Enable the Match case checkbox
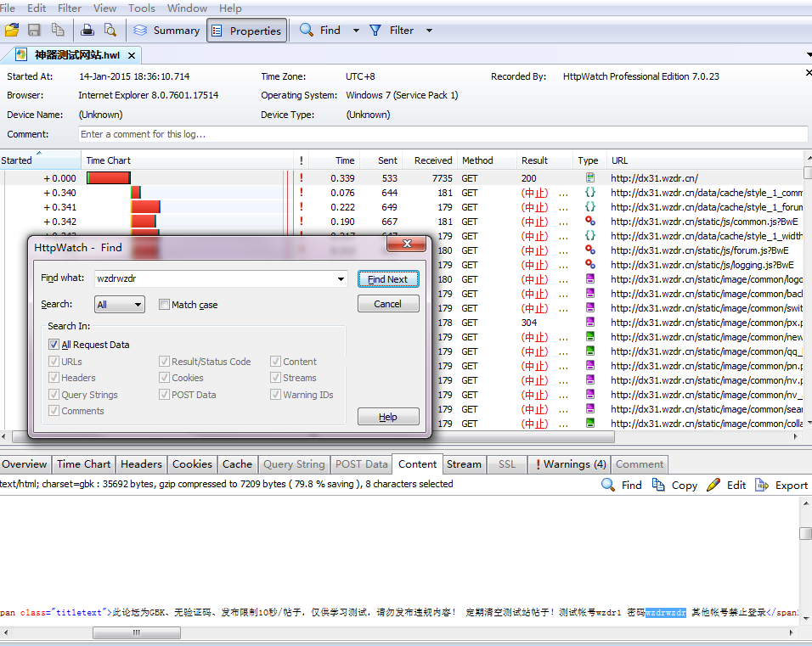Image resolution: width=812 pixels, height=646 pixels. click(165, 305)
